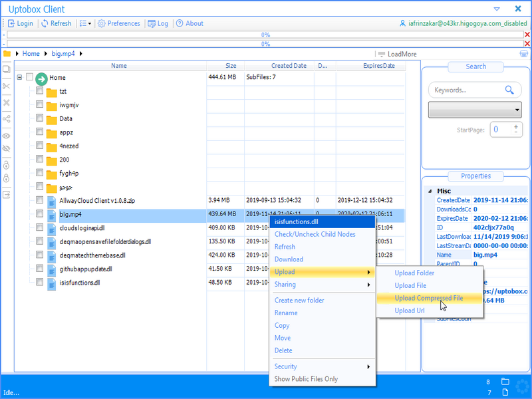This screenshot has width=532, height=399.
Task: Click the closed padlock icon in sidebar
Action: pyautogui.click(x=7, y=178)
